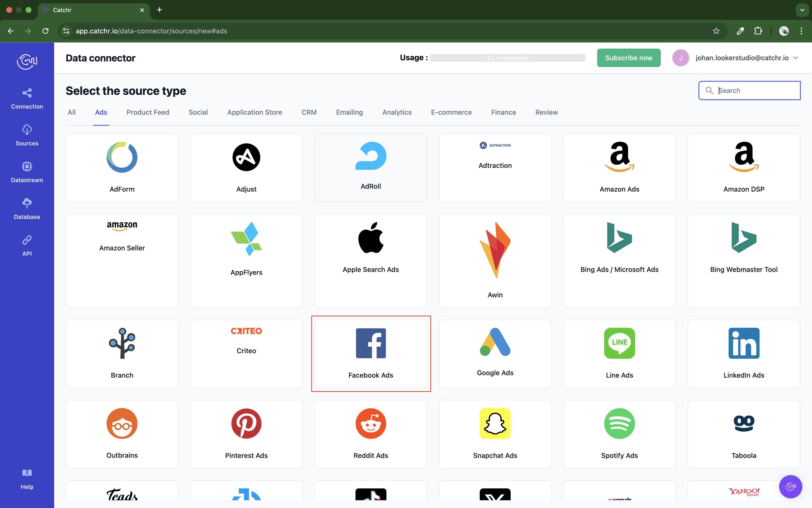Select the Google Ads source card

pyautogui.click(x=495, y=354)
